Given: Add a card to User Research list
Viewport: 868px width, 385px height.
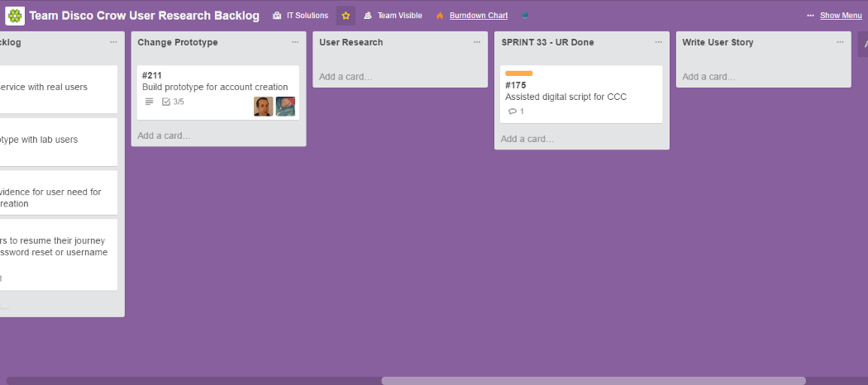Looking at the screenshot, I should 346,77.
